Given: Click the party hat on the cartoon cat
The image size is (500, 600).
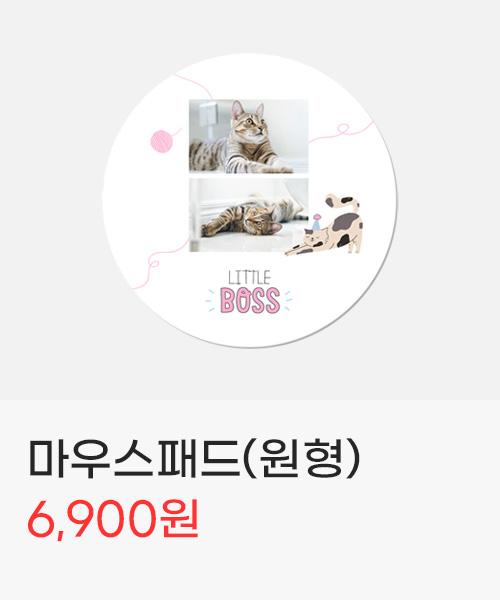Looking at the screenshot, I should [316, 222].
